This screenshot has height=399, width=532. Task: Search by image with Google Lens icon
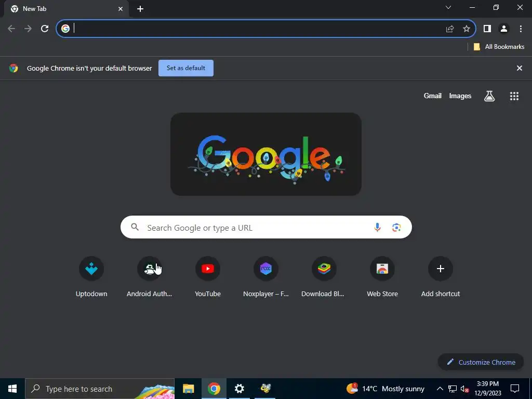(x=396, y=228)
